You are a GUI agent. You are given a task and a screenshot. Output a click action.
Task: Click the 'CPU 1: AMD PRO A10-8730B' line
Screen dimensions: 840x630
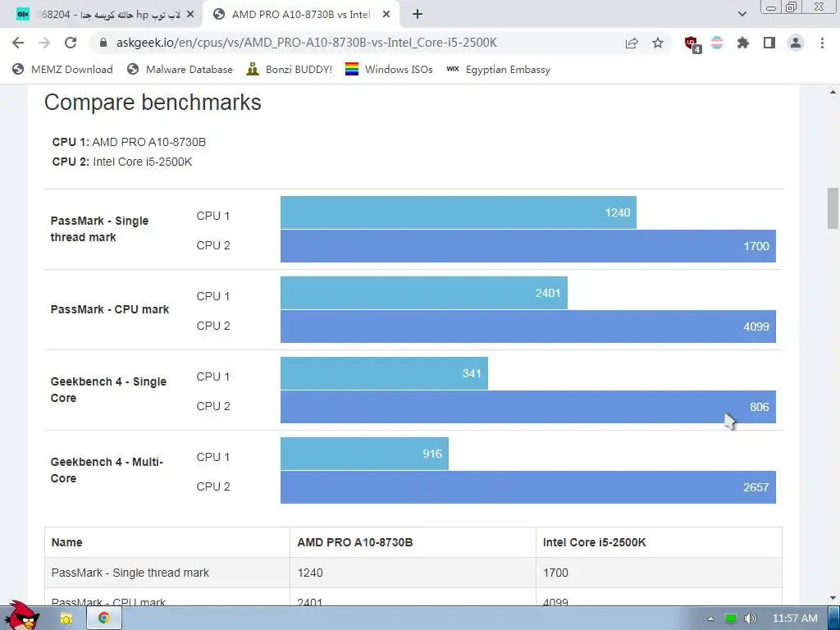pos(129,142)
